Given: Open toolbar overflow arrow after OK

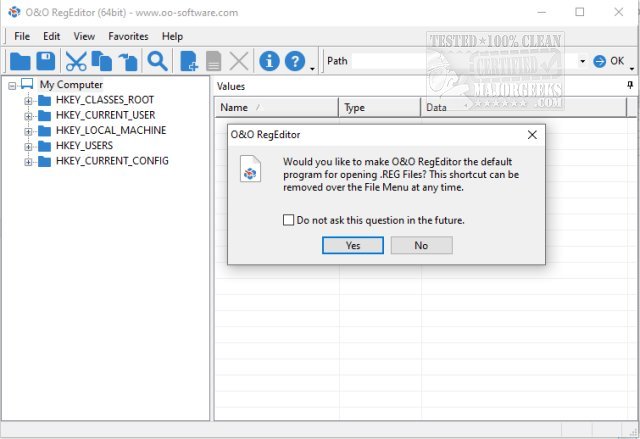Looking at the screenshot, I should [632, 69].
